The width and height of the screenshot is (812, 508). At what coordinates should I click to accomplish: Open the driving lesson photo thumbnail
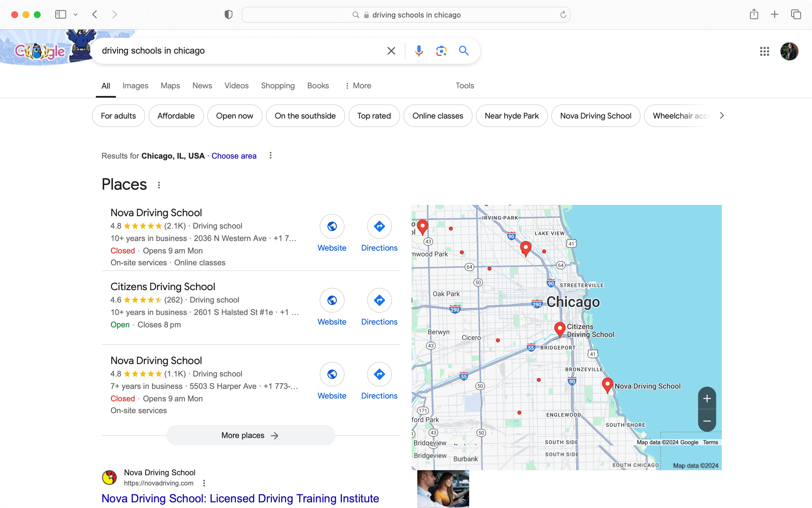coord(443,489)
